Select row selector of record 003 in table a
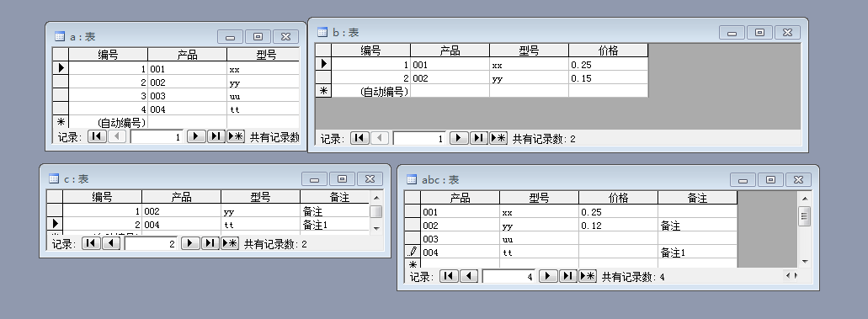This screenshot has width=868, height=319. [x=61, y=95]
